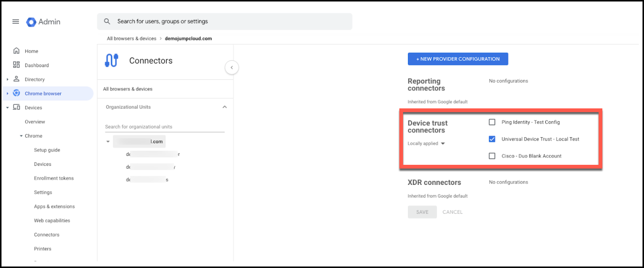Screen dimensions: 644x268
Task: Select the root .com organizational unit
Action: (139, 141)
